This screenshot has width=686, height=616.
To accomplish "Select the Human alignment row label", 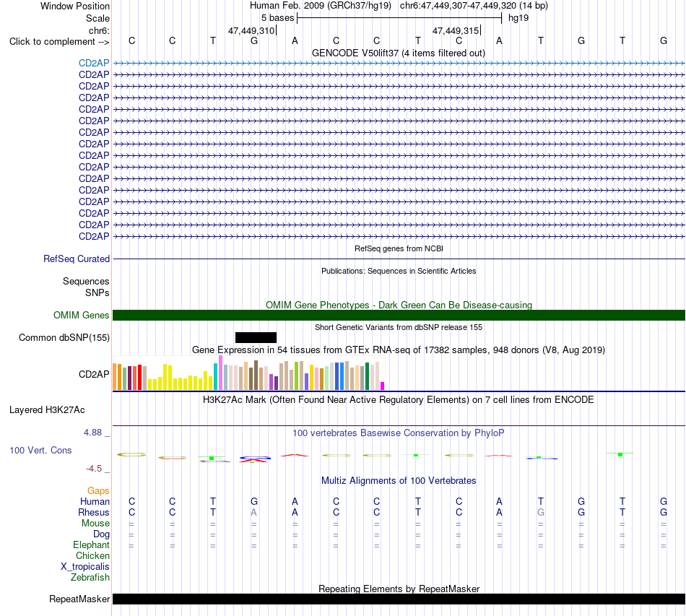I will click(95, 502).
